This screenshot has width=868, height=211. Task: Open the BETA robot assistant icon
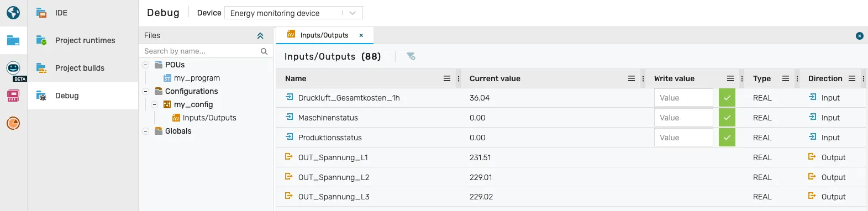pyautogui.click(x=13, y=68)
